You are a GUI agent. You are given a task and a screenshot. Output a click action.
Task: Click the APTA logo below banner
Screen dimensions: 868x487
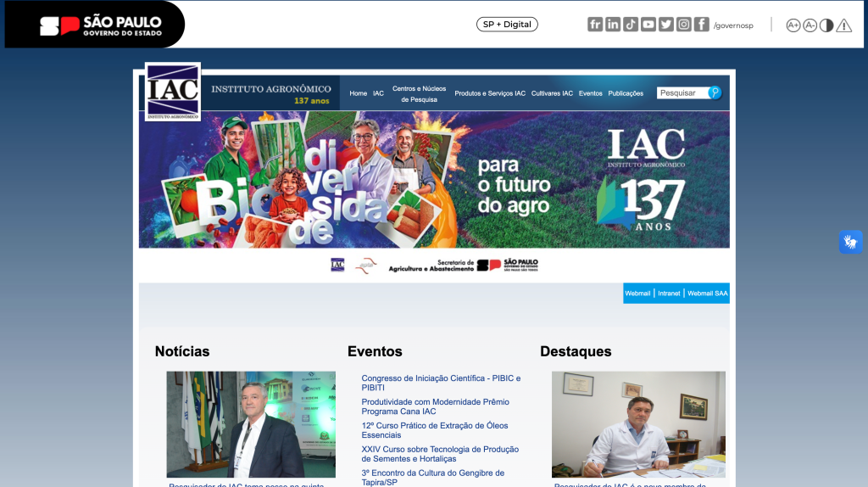[366, 266]
